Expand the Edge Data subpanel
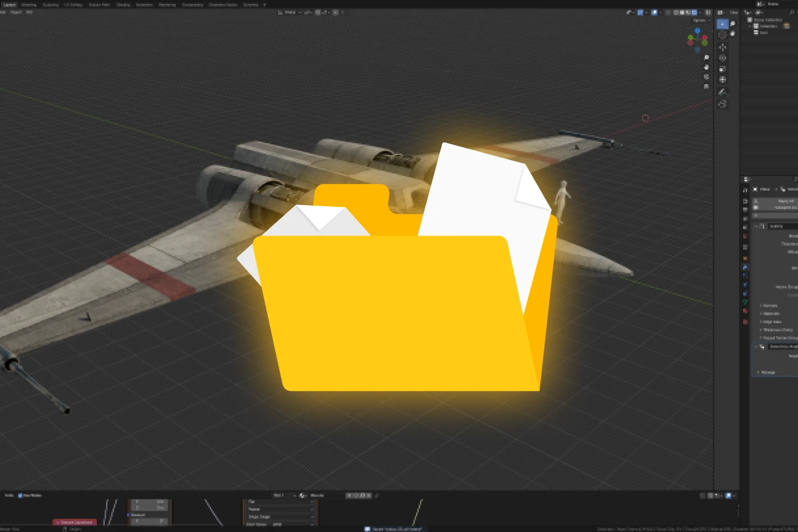This screenshot has width=798, height=532. click(771, 322)
